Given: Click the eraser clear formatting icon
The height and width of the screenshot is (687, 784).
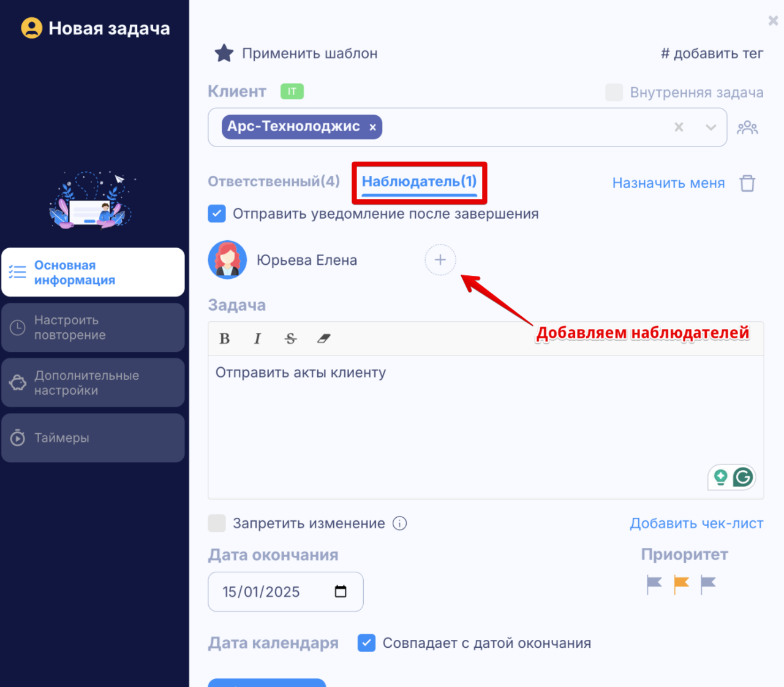Looking at the screenshot, I should point(323,338).
